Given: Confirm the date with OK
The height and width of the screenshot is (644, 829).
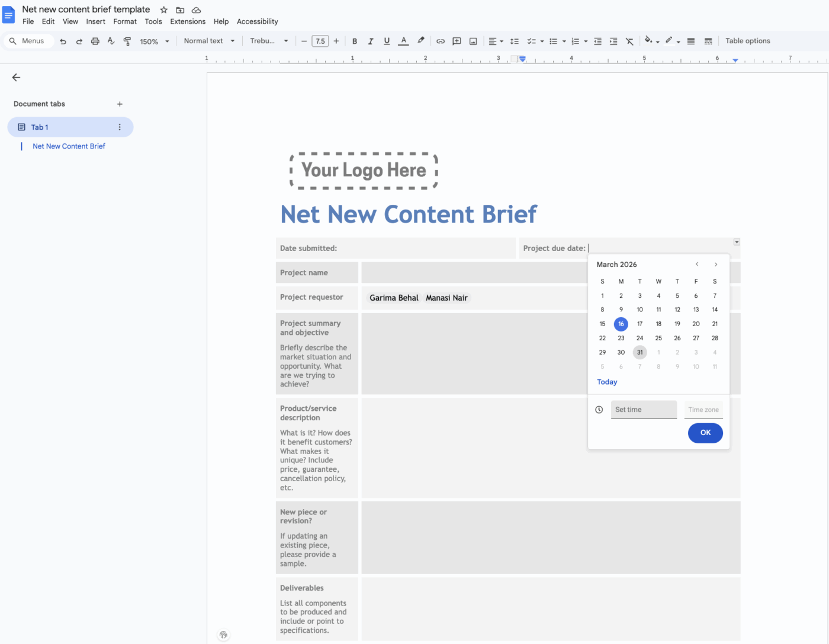Looking at the screenshot, I should pos(705,433).
